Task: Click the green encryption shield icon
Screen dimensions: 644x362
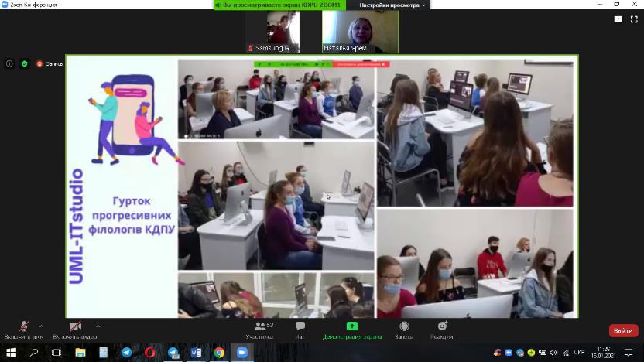Action: [25, 63]
